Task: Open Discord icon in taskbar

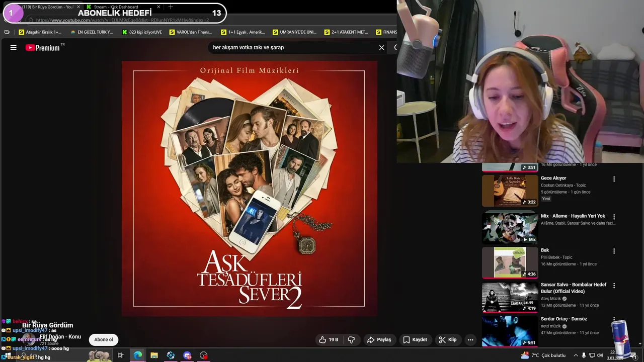Action: (187, 355)
